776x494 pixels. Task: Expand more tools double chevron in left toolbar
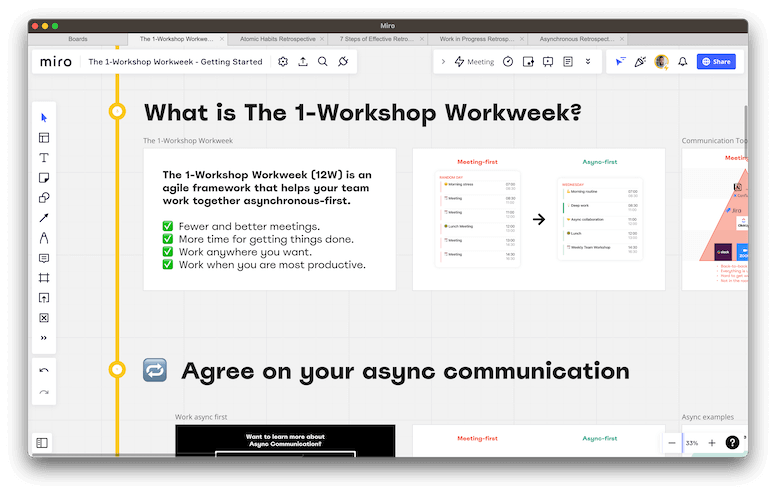[x=44, y=338]
